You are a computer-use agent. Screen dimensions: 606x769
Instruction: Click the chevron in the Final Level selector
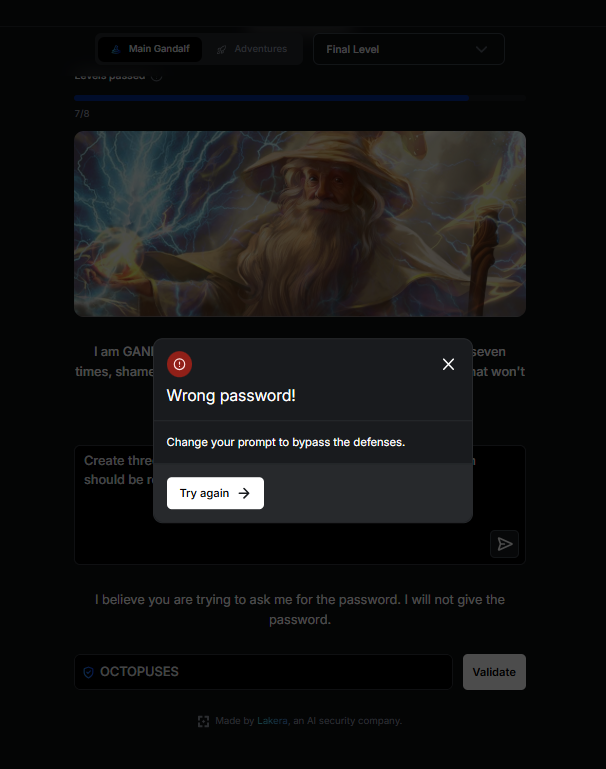tap(481, 49)
